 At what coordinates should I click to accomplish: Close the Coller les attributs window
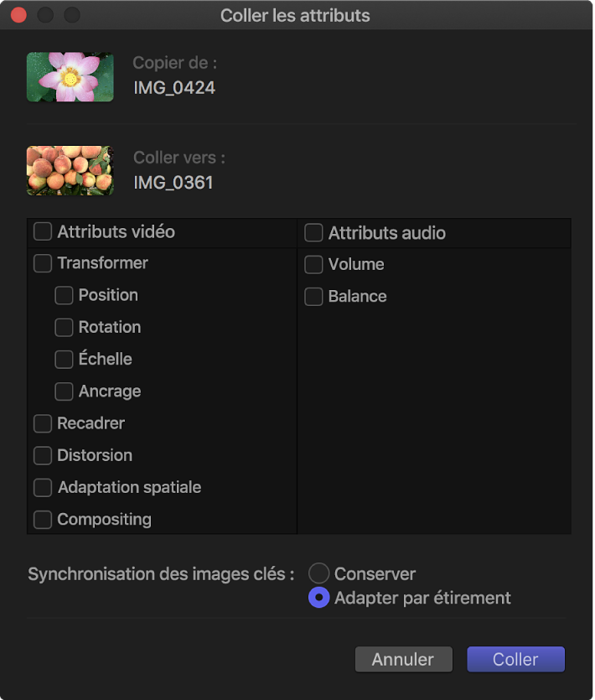[18, 15]
